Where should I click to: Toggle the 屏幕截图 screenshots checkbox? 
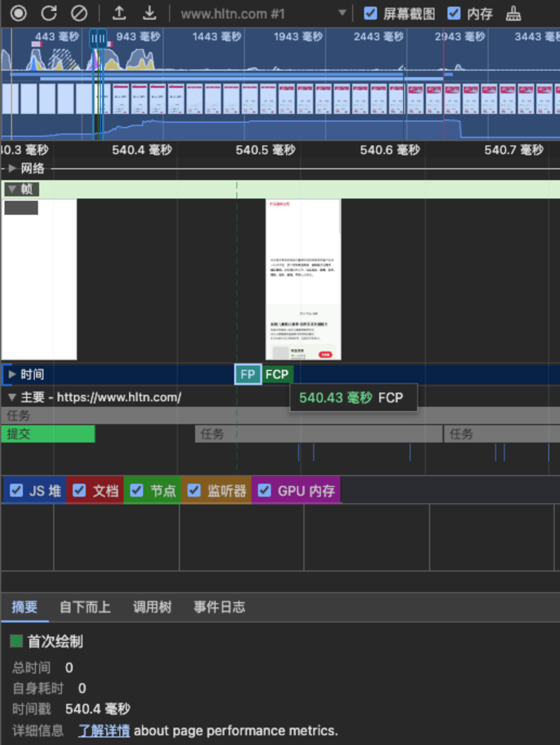pos(370,14)
